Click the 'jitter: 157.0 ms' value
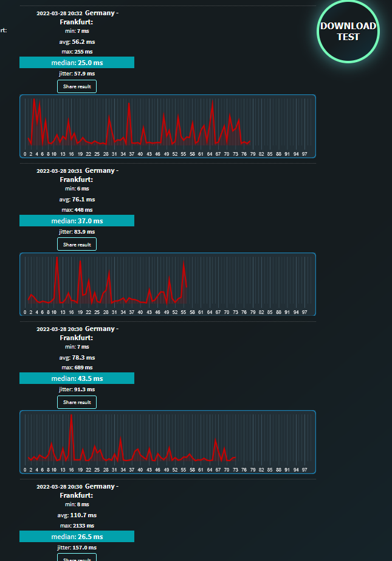This screenshot has width=392, height=561. [x=77, y=548]
